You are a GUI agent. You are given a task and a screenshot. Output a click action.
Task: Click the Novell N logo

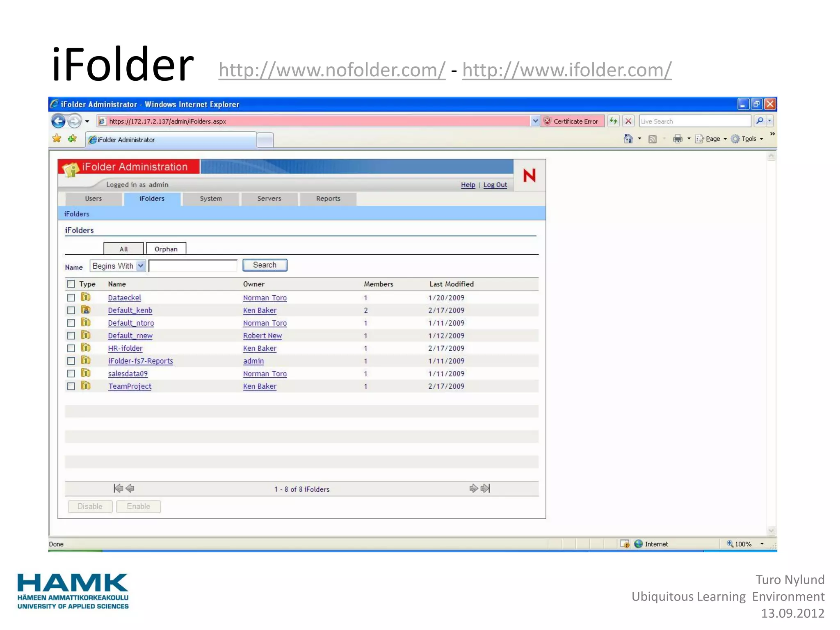[x=529, y=176]
